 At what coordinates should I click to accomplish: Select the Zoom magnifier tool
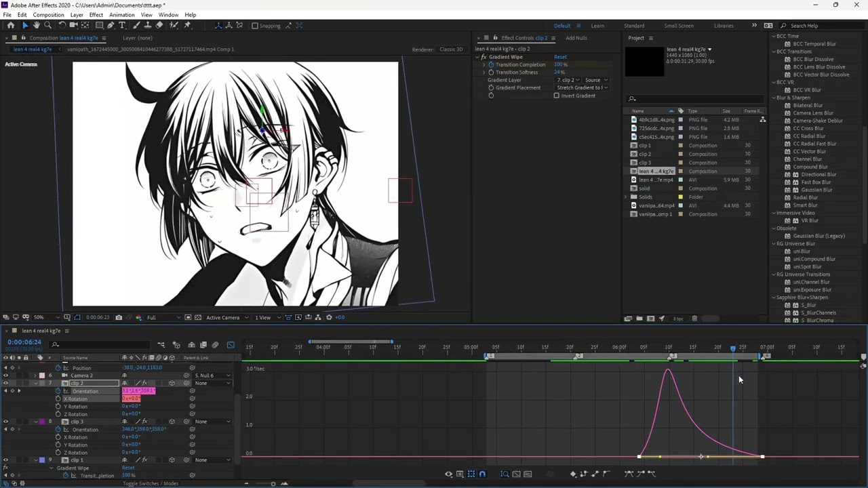pyautogui.click(x=48, y=25)
